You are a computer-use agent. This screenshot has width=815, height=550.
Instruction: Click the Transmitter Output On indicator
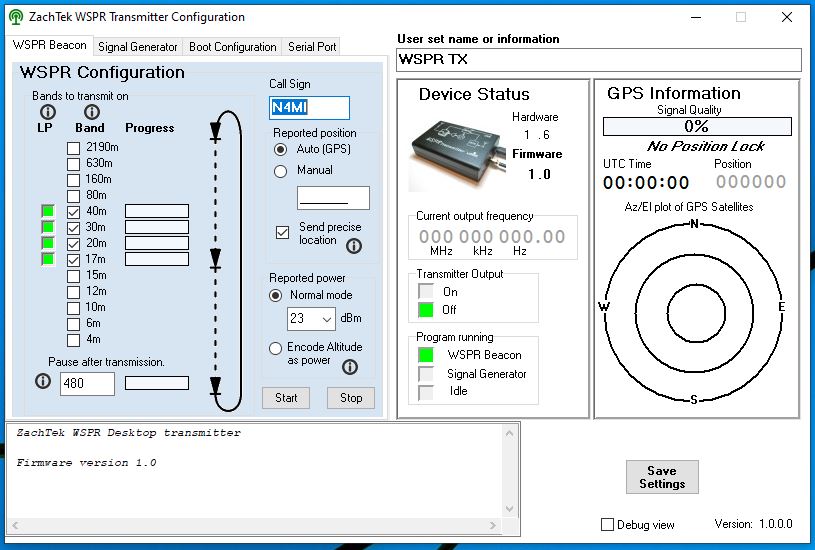point(426,292)
